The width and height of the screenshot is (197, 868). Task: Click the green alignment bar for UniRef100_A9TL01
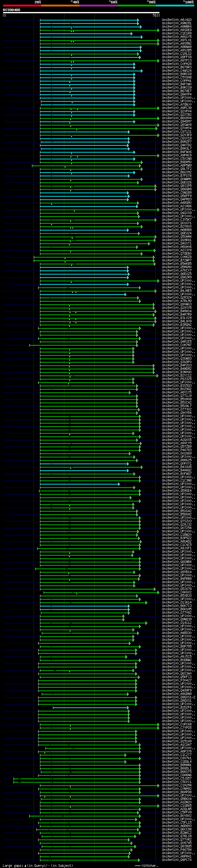point(99,40)
